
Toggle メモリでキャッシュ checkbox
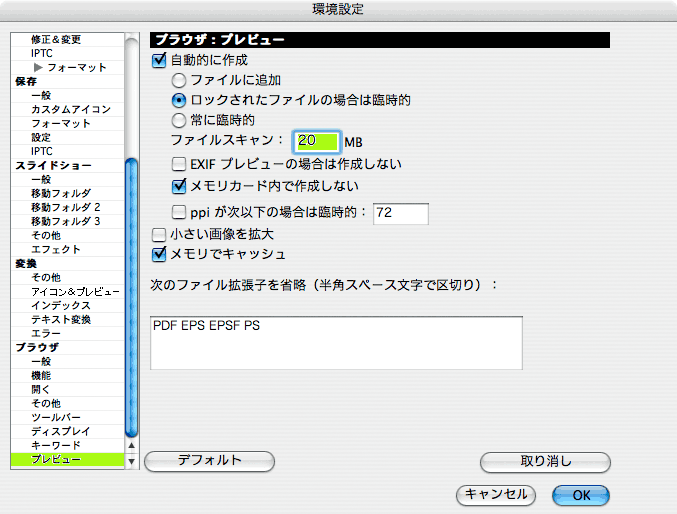[159, 254]
